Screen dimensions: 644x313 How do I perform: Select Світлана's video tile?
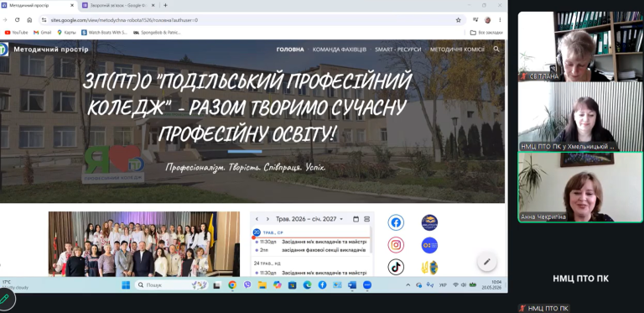(580, 46)
